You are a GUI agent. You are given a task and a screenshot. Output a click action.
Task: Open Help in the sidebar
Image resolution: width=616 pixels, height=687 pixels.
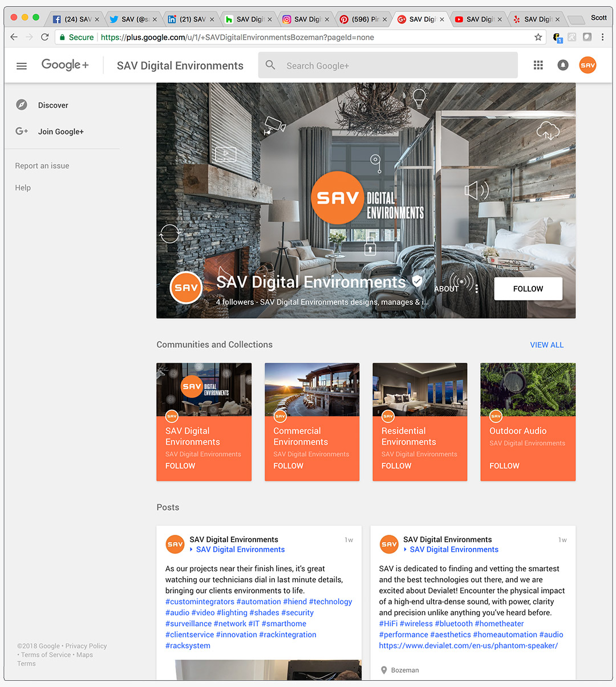23,188
